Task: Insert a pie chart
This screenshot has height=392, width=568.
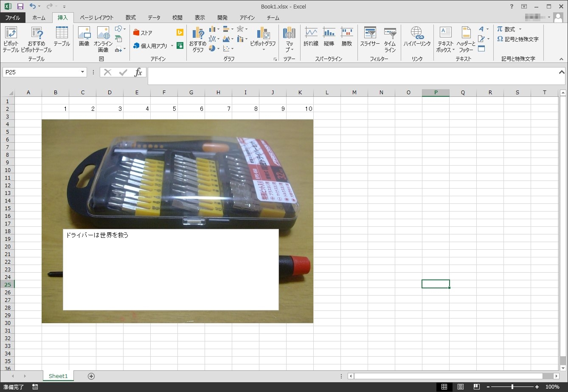Action: [x=214, y=49]
